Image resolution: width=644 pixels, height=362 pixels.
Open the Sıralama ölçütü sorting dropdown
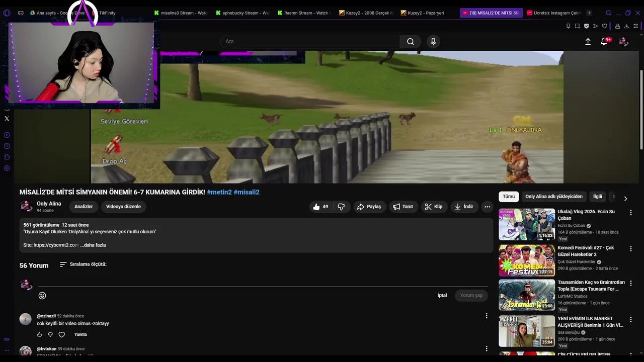[x=84, y=264]
